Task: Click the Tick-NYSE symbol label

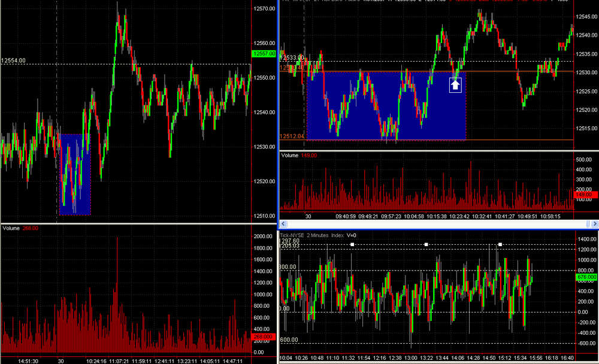Action: click(292, 235)
